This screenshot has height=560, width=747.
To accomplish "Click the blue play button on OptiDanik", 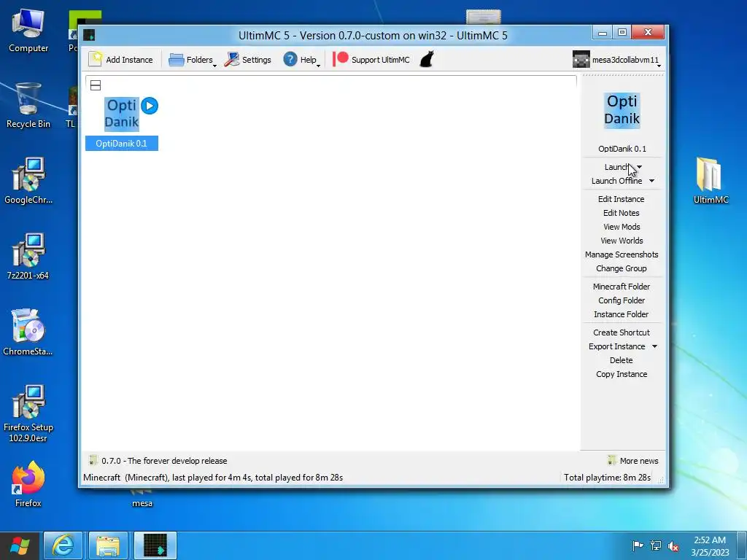I will 150,106.
